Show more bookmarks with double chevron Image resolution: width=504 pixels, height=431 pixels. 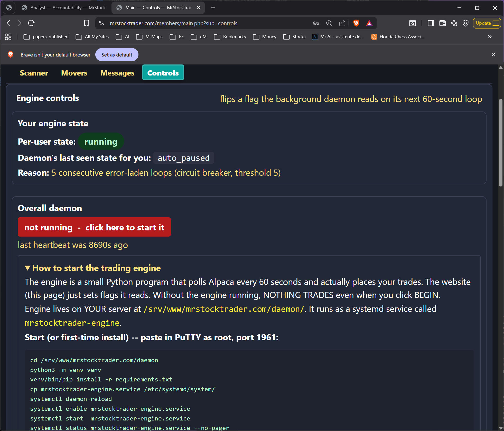490,37
